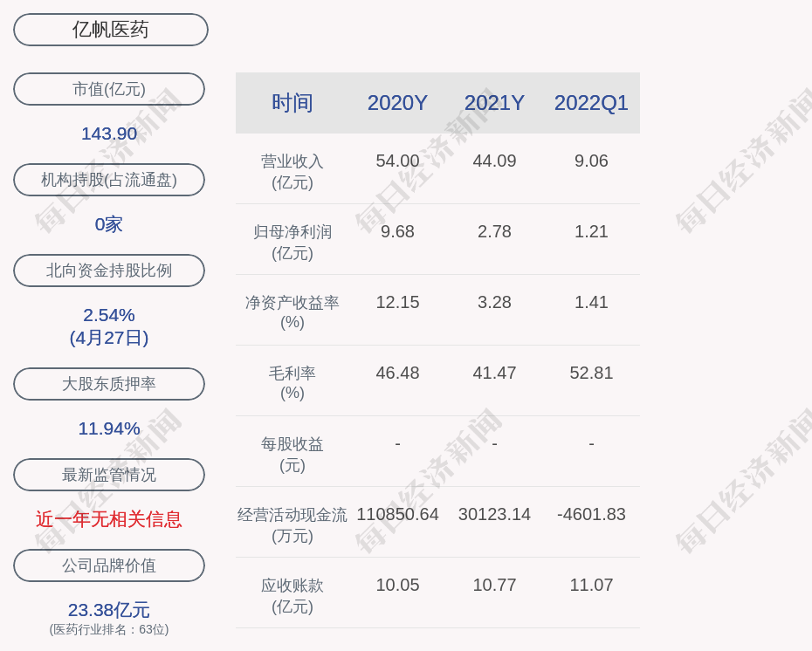Select the 52.81 gross margin value
The width and height of the screenshot is (812, 651).
591,373
